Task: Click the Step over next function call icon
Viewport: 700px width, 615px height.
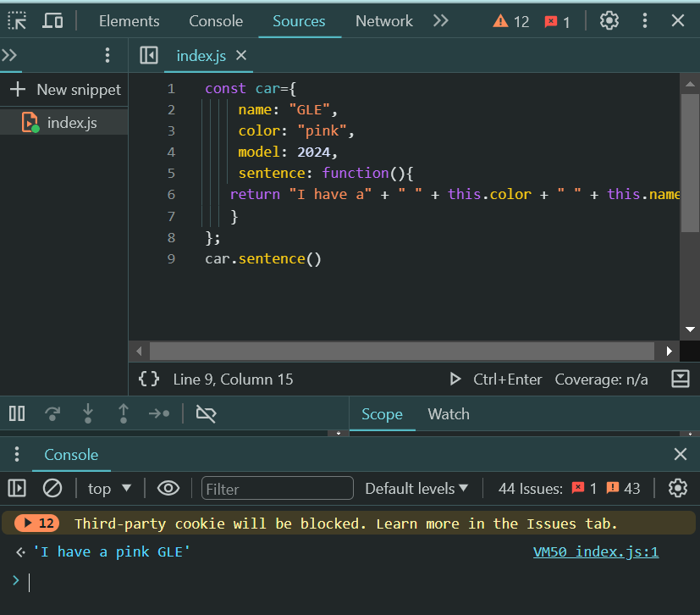Action: (52, 413)
